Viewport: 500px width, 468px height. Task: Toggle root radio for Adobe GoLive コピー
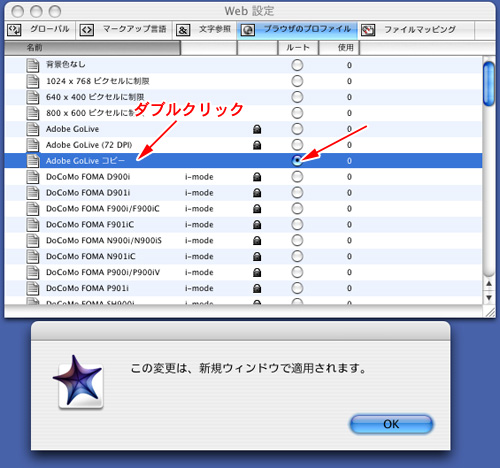click(x=297, y=161)
